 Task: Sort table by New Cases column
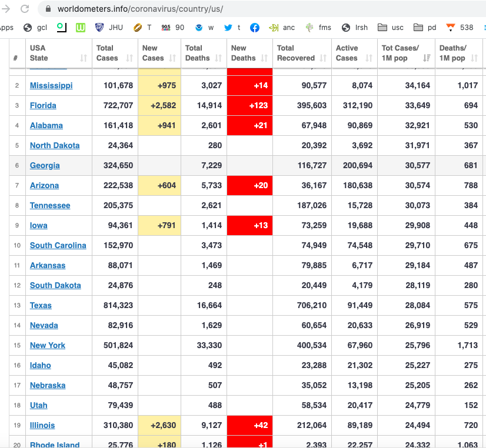coord(172,58)
